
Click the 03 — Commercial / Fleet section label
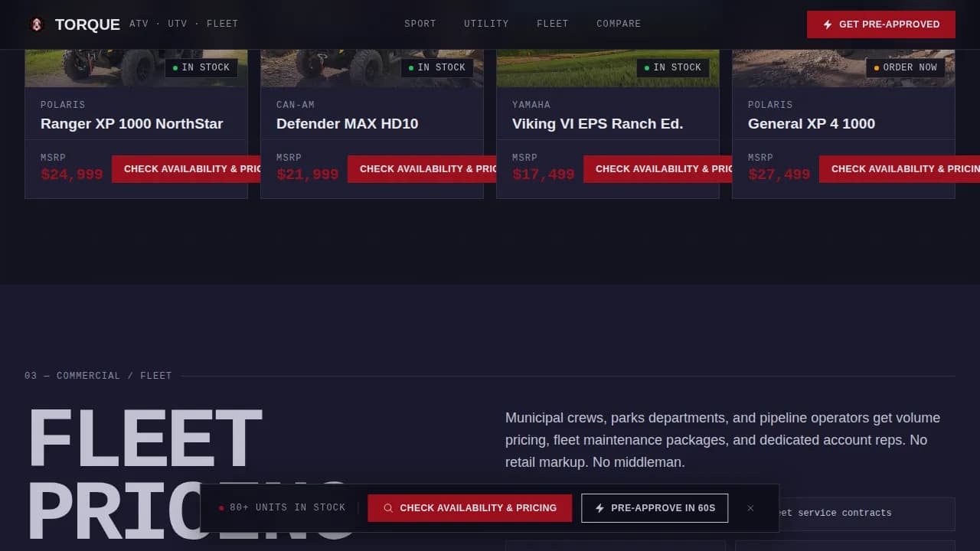pyautogui.click(x=98, y=376)
